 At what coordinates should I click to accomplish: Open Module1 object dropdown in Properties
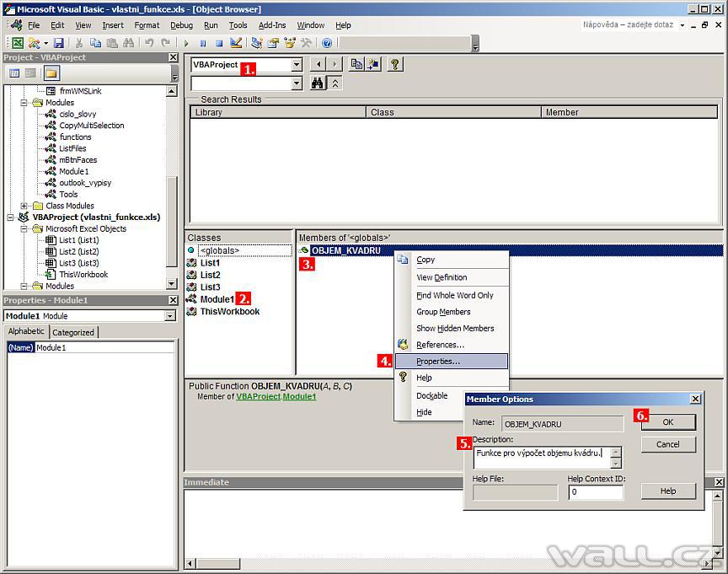[170, 316]
